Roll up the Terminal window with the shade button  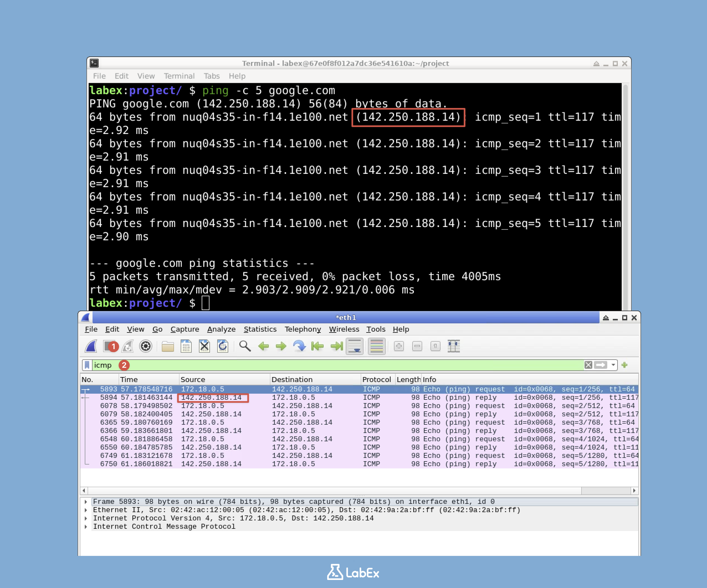click(596, 64)
